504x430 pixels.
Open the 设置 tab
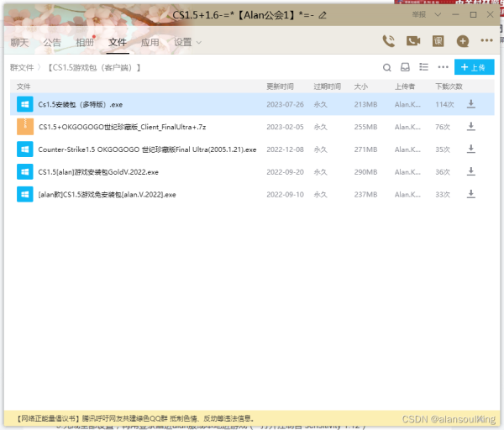(183, 43)
